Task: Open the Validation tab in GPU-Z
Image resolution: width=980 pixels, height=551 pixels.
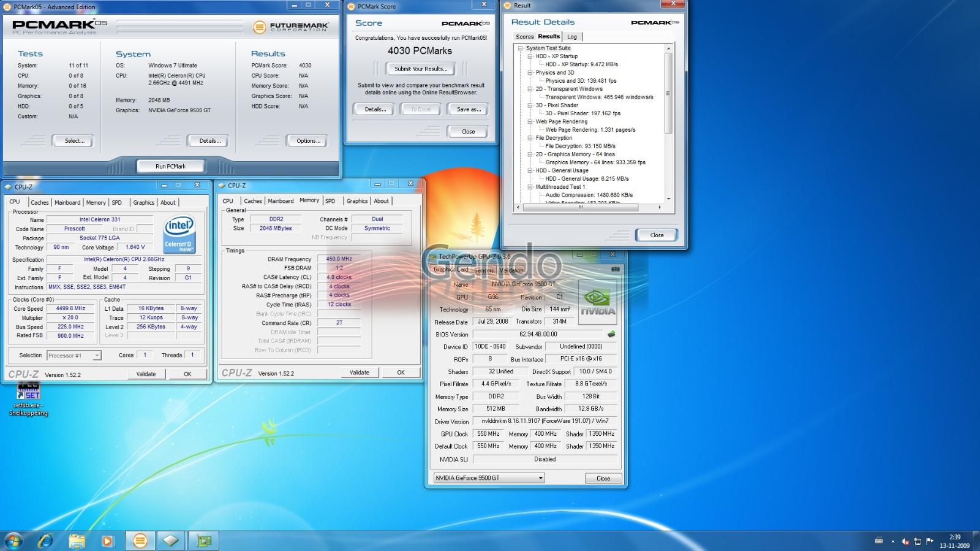Action: (511, 270)
